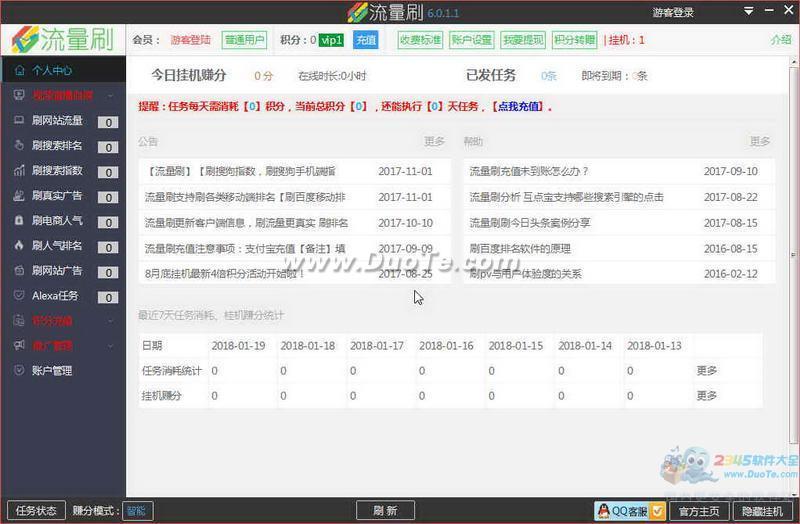Select 刷搜索指数 in the sidebar

[57, 170]
